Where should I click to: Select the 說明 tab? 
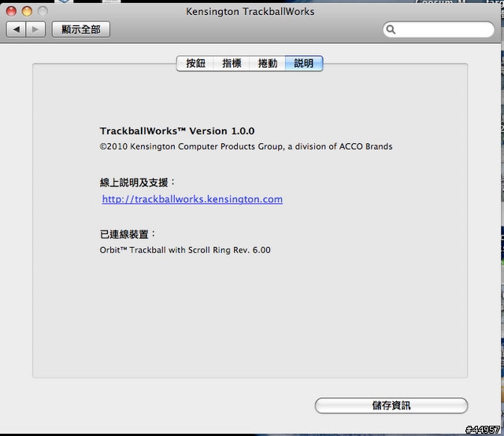304,63
